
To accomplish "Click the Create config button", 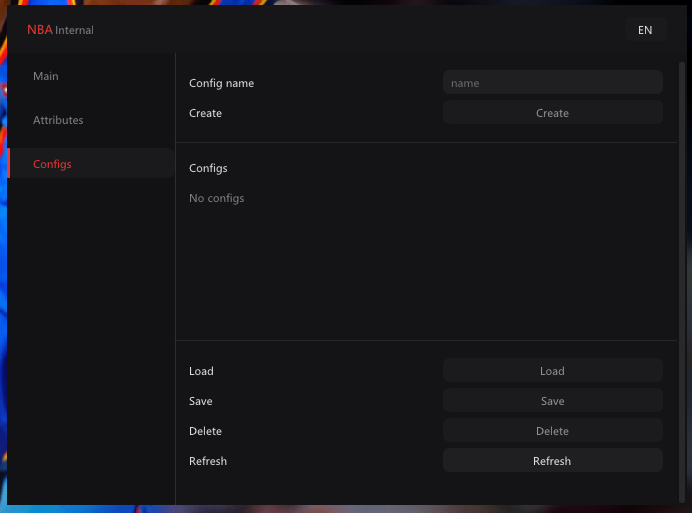I will (x=553, y=113).
